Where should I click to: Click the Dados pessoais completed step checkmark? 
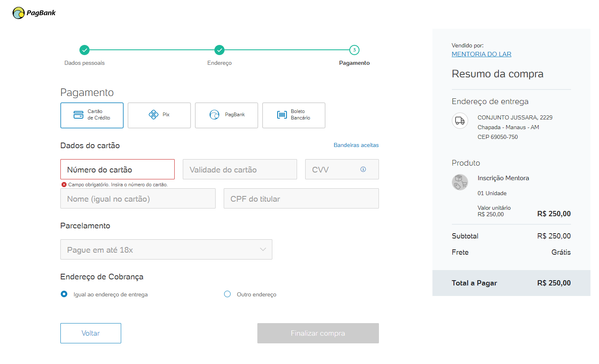(84, 50)
